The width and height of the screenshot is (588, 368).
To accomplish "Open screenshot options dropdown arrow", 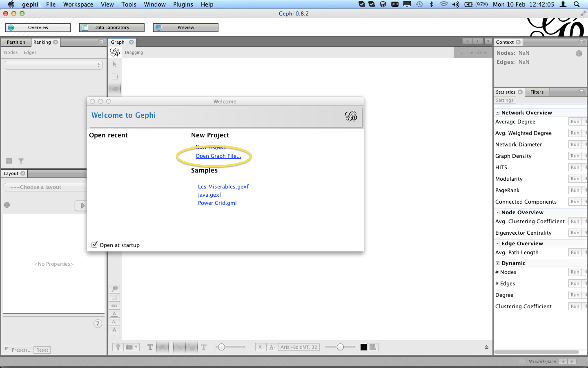I will (x=136, y=347).
